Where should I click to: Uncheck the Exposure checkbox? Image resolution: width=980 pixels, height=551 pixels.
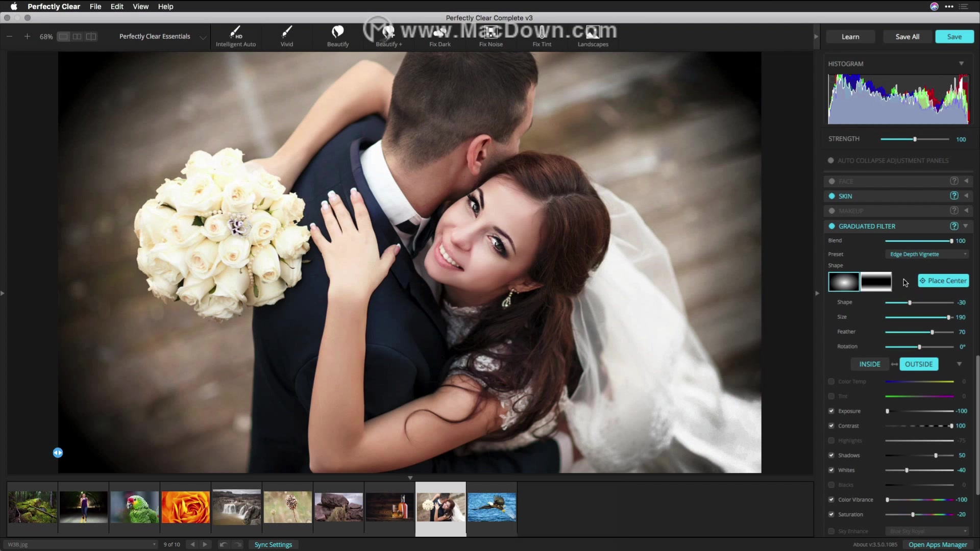831,411
